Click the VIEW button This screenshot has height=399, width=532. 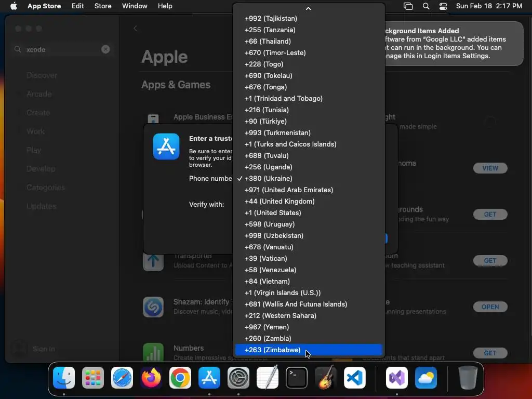(x=490, y=168)
